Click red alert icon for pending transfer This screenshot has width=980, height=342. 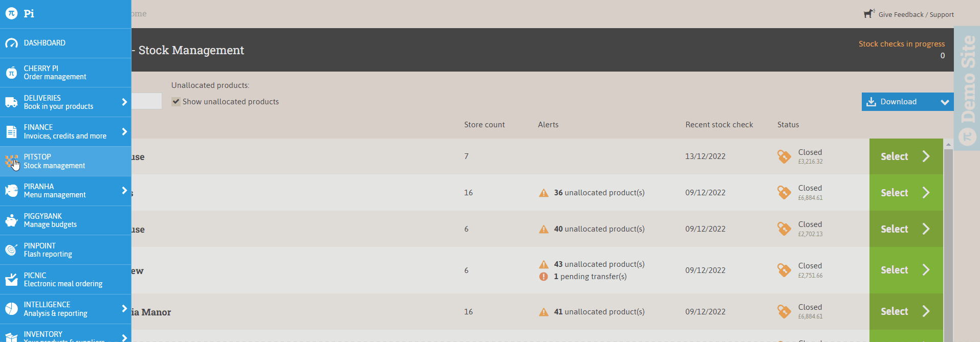click(x=543, y=277)
